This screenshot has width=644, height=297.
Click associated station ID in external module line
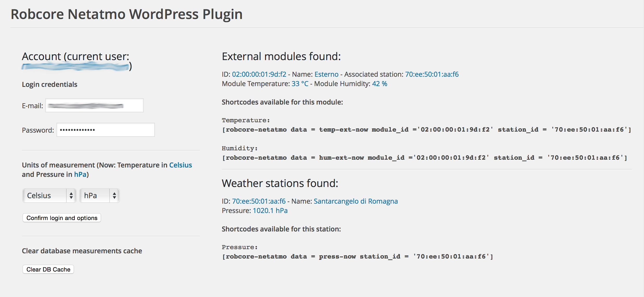[432, 74]
